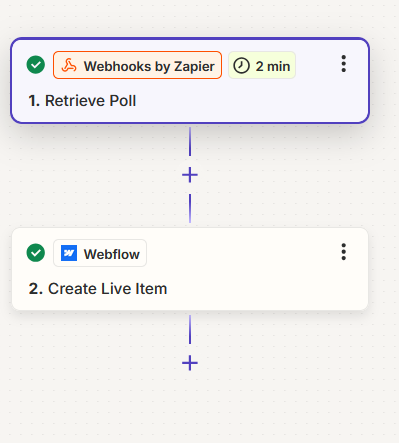
Task: Click the 2 min polling interval text
Action: pos(273,66)
